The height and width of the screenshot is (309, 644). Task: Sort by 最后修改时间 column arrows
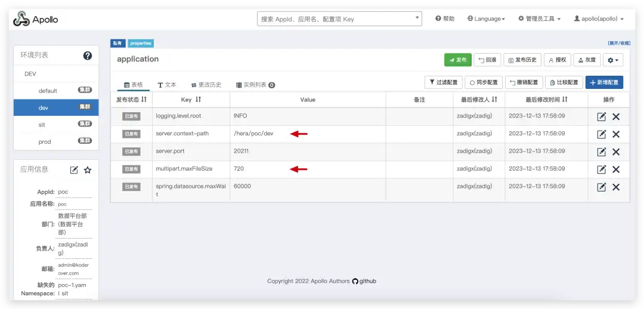(565, 100)
